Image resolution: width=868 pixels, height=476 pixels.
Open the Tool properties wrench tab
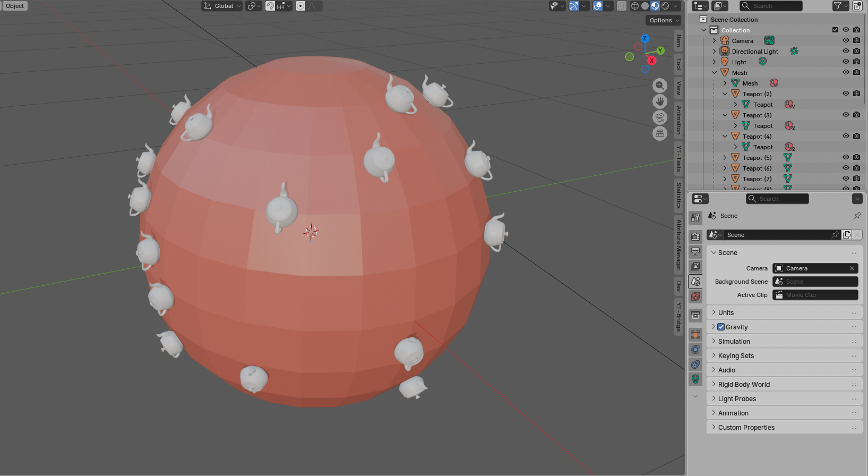[695, 218]
